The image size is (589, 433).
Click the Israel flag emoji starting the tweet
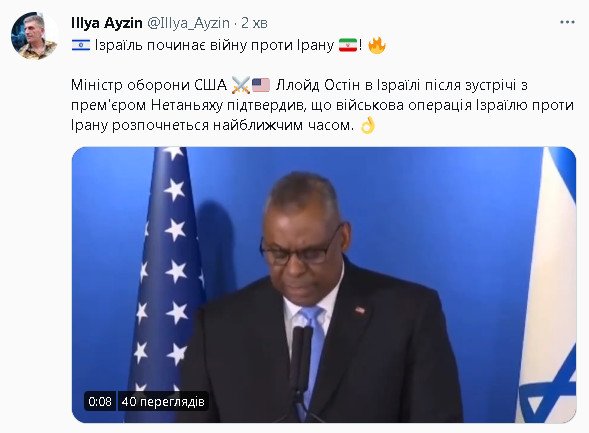coord(81,45)
